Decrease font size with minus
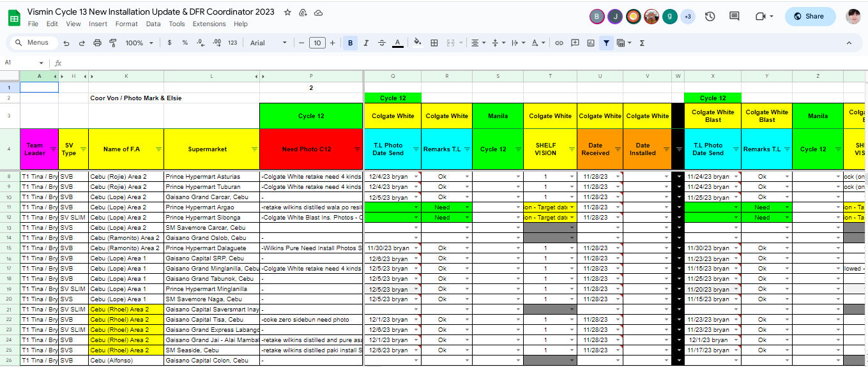868x367 pixels. (x=301, y=43)
